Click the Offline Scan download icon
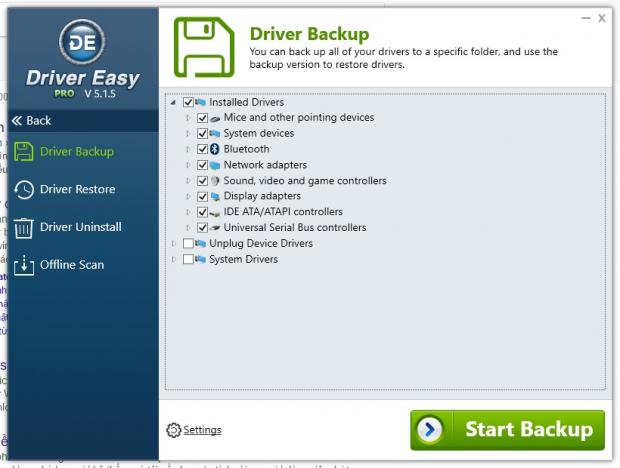The image size is (620, 468). click(23, 266)
